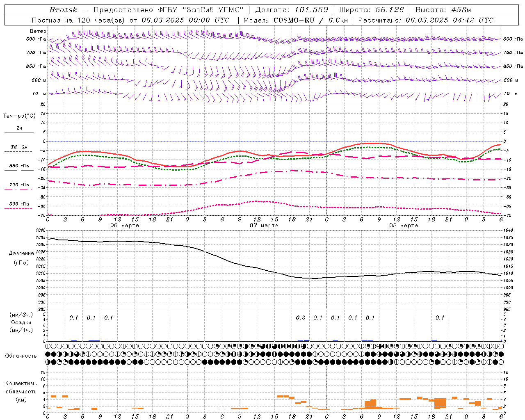The height and width of the screenshot is (420, 525).
Task: Select the 'Предоставлено ФГБУ "ЗапСиб УГМС"' provider text
Action: coord(169,10)
